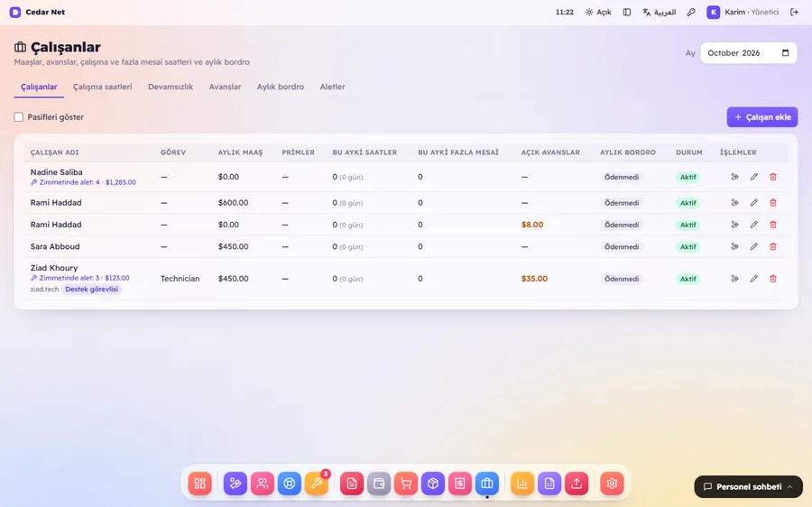Select the Çalışanlar tab
Viewport: 812px width, 507px height.
(39, 87)
